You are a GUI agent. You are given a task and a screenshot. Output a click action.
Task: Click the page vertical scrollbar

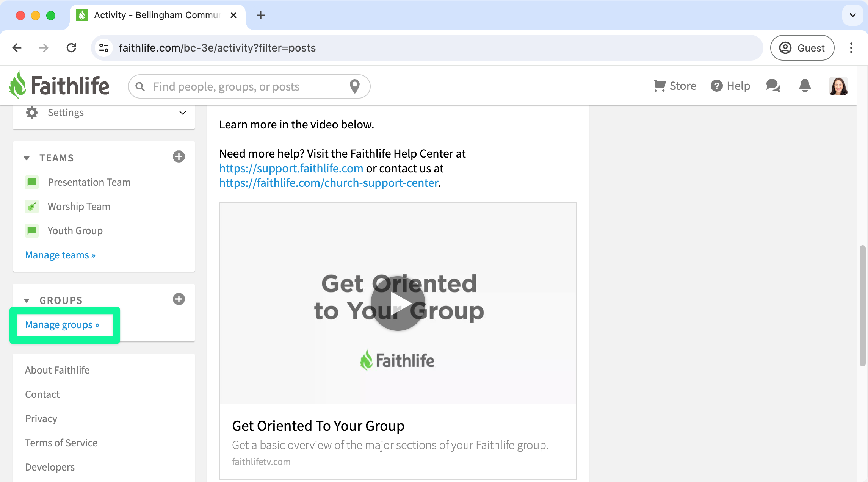tap(862, 305)
